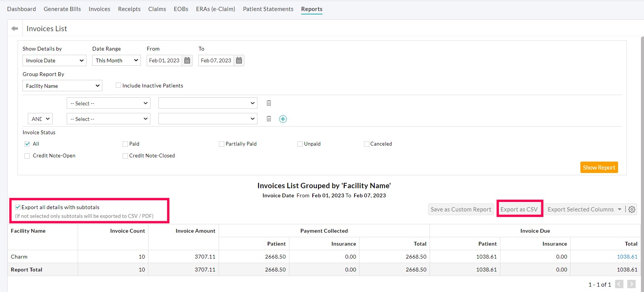Go back using the left arrow icon
Image resolution: width=644 pixels, height=292 pixels.
click(x=15, y=29)
